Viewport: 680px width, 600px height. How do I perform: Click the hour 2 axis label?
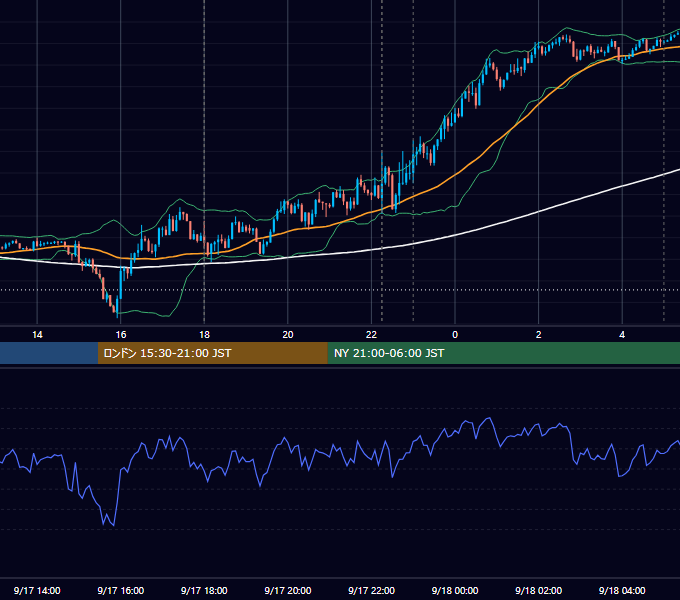pyautogui.click(x=539, y=335)
